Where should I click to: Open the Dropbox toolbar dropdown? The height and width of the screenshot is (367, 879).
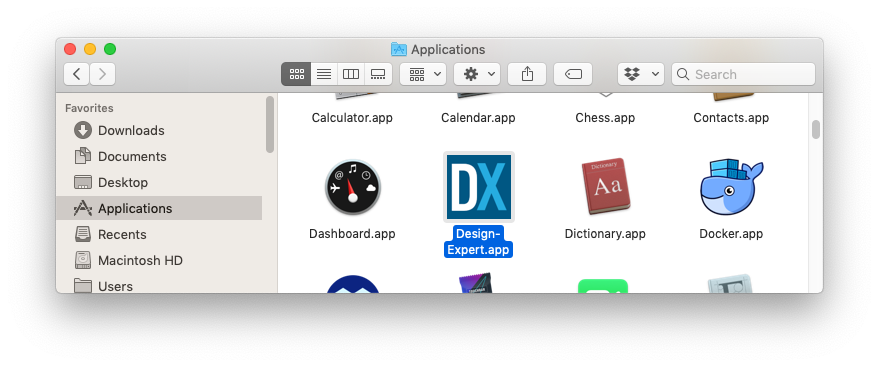click(641, 74)
